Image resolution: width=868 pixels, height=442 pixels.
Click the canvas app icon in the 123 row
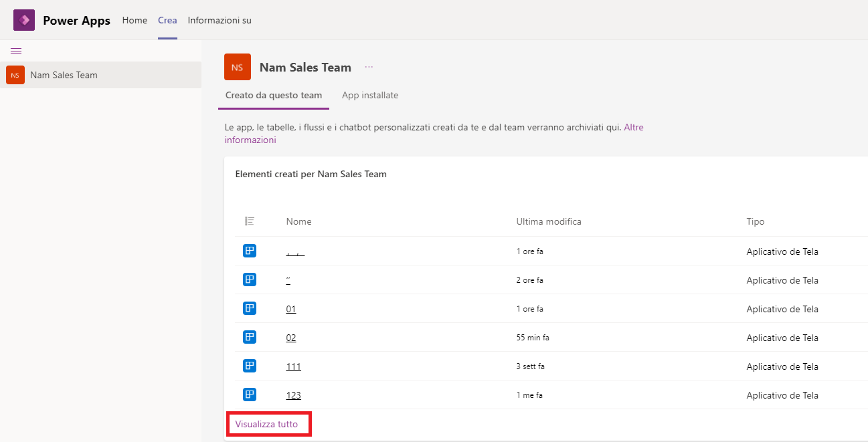pyautogui.click(x=250, y=395)
